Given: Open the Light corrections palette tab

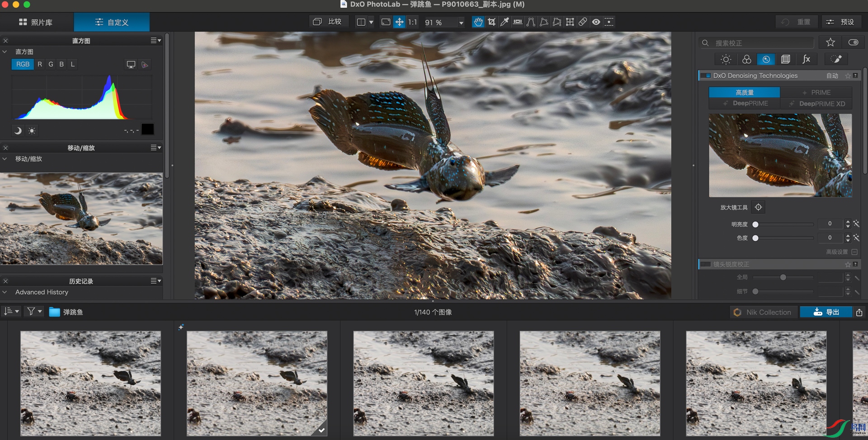Looking at the screenshot, I should (726, 59).
